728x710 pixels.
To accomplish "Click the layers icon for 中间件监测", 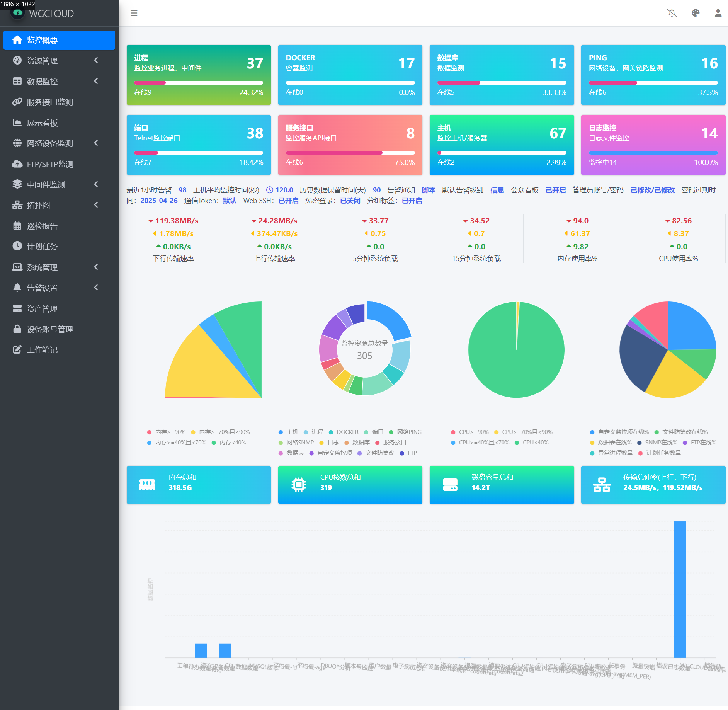I will 17,184.
